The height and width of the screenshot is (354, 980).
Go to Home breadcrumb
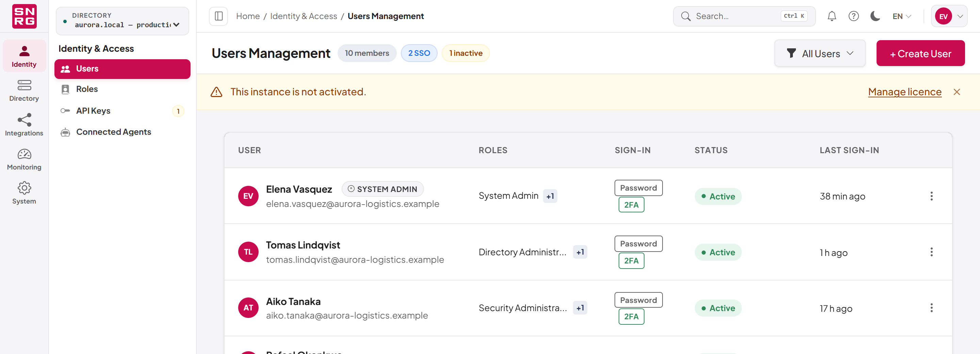coord(248,16)
